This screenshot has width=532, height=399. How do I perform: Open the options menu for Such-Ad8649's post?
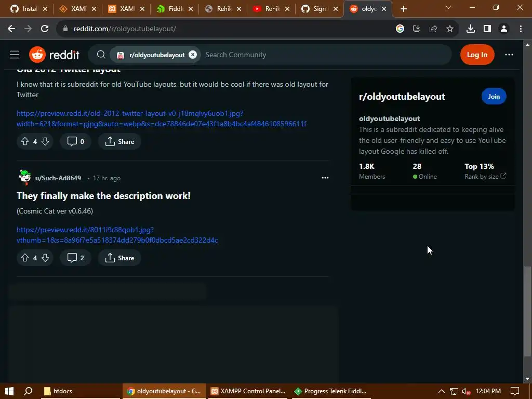pos(325,178)
